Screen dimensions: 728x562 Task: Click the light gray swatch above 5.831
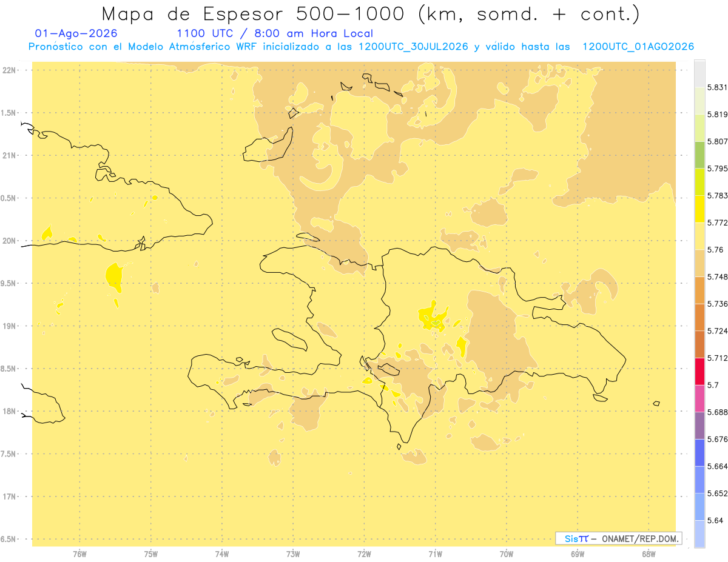(x=699, y=73)
